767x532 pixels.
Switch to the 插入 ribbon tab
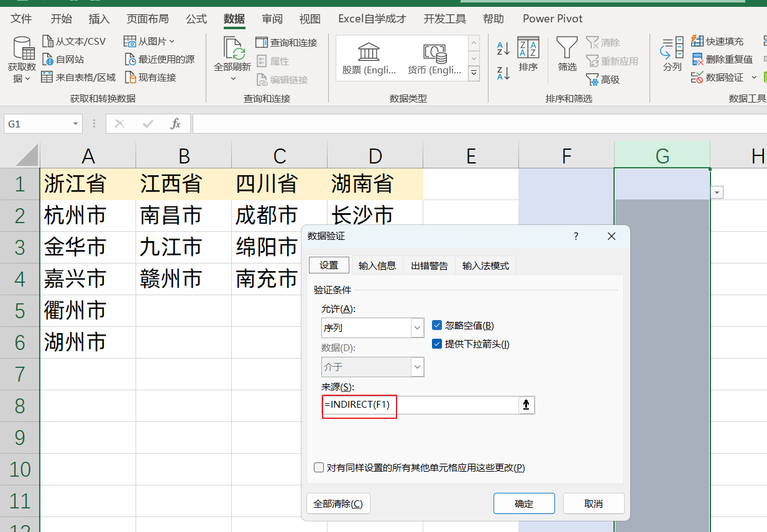(x=99, y=19)
